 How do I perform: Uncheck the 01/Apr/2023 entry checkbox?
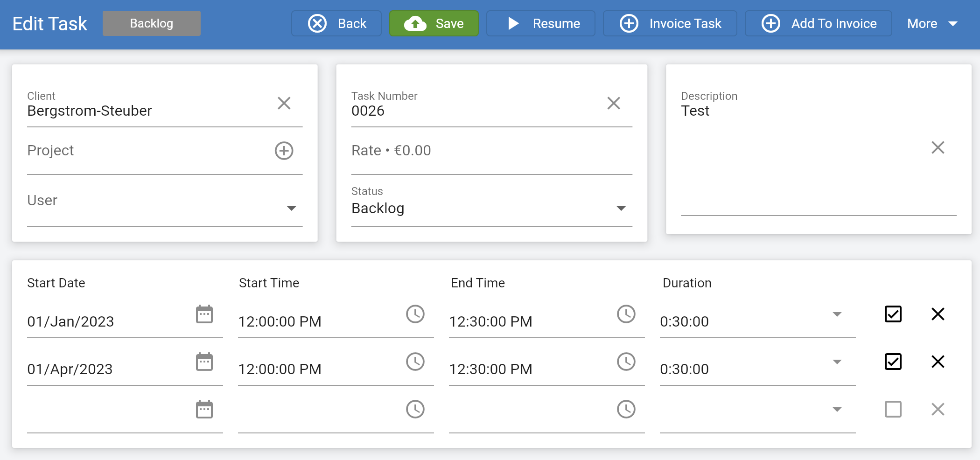click(893, 362)
